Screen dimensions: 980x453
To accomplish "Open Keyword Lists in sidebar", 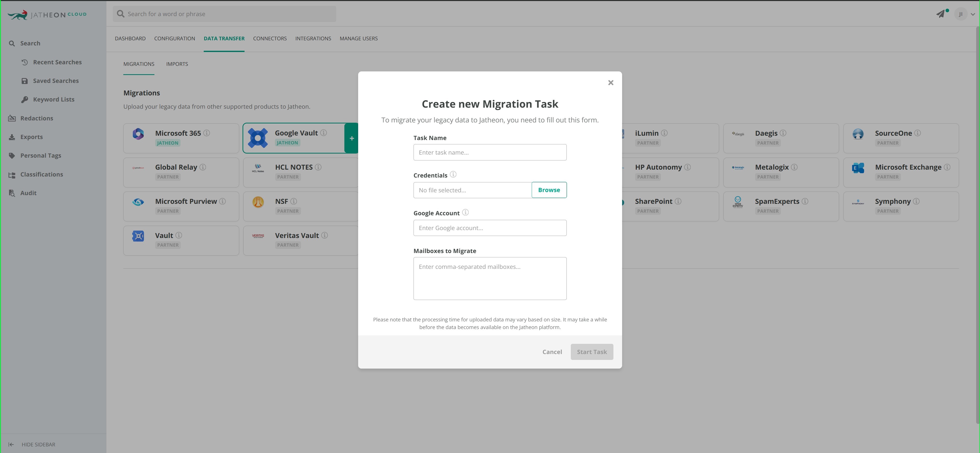I will click(x=54, y=99).
